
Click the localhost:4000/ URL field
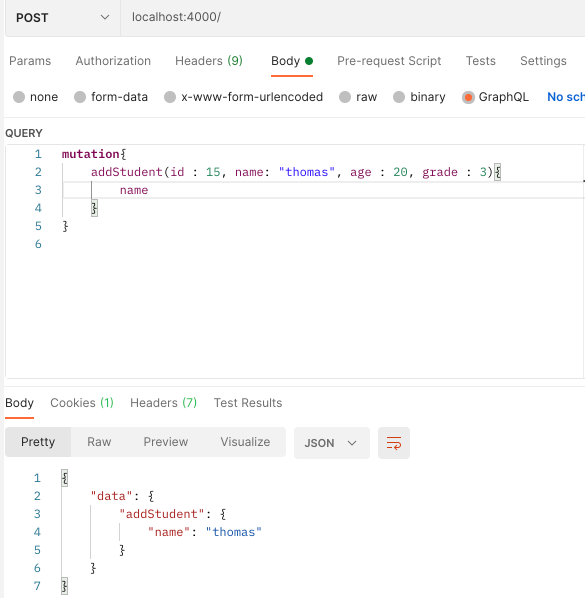[x=353, y=18]
